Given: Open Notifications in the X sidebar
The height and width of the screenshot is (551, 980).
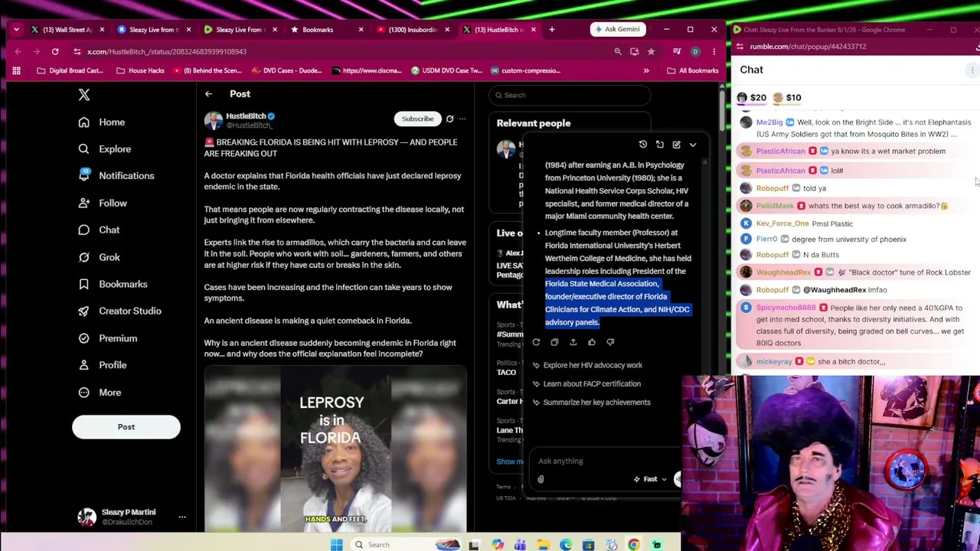Looking at the screenshot, I should pyautogui.click(x=116, y=176).
